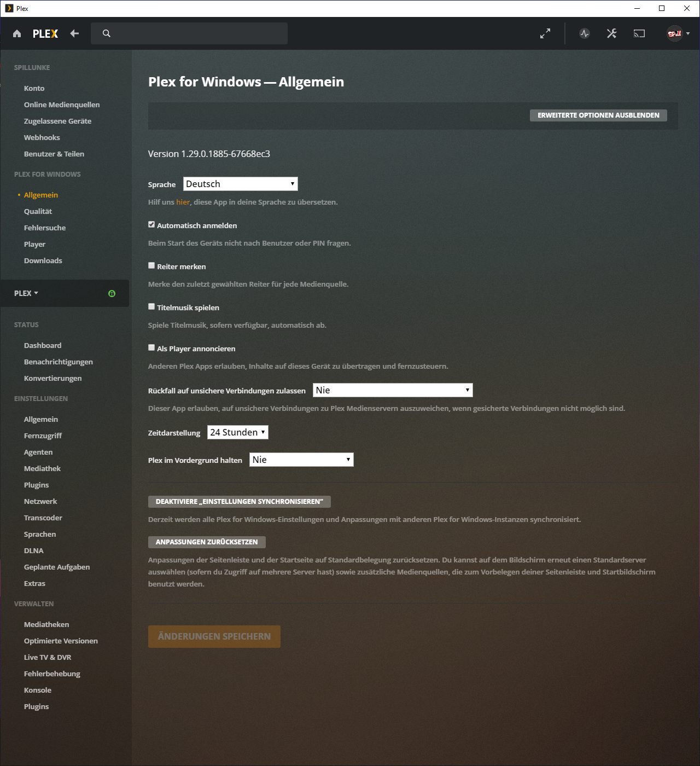Viewport: 700px width, 766px height.
Task: Open Transcoder settings
Action: [x=43, y=518]
